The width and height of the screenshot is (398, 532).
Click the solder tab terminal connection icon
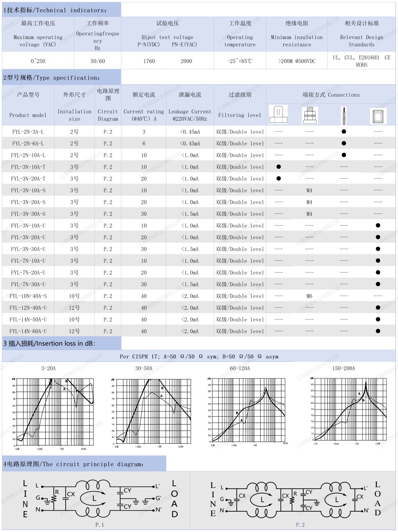(x=278, y=115)
